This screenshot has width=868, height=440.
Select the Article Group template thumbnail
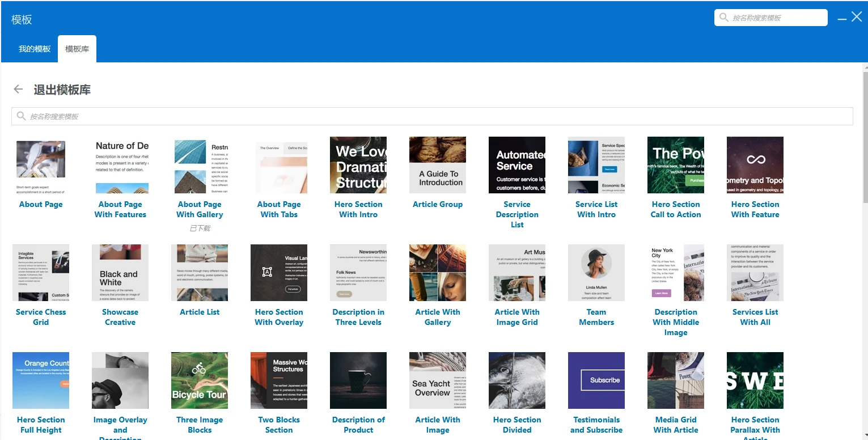click(437, 164)
